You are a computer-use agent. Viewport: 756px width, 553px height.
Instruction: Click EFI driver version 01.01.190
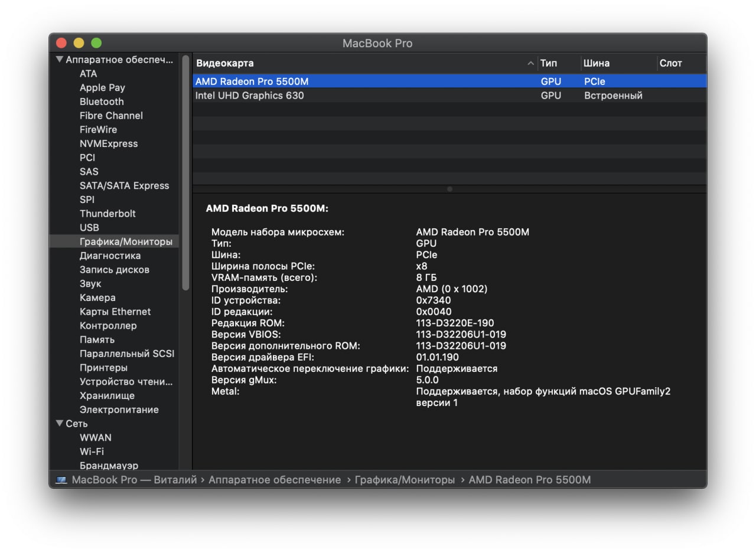[437, 357]
